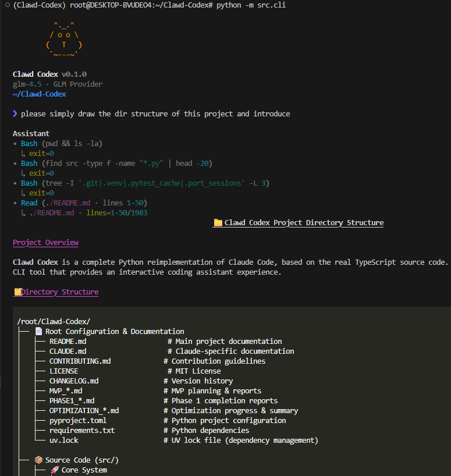Select MVP_*.md in the directory tree
The height and width of the screenshot is (476, 451).
[x=66, y=390]
